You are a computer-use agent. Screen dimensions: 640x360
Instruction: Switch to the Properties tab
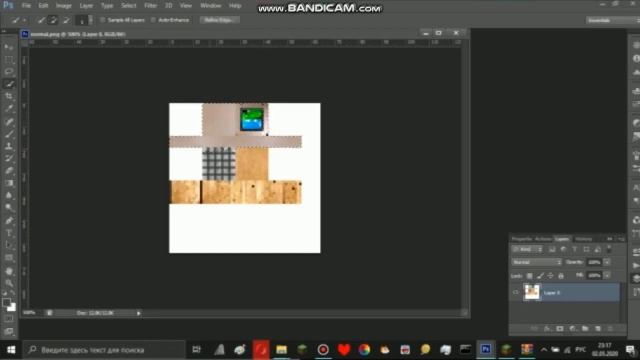click(x=522, y=239)
